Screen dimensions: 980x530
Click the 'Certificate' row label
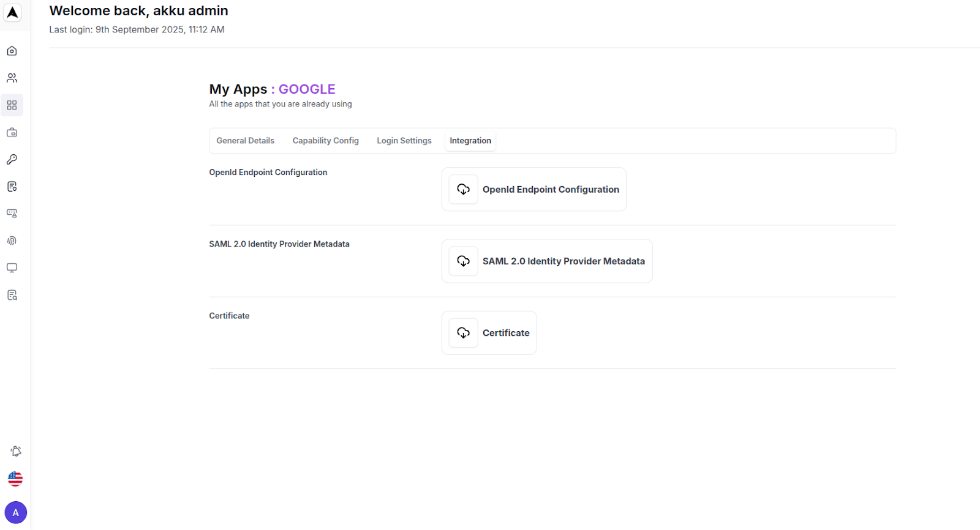pos(229,316)
